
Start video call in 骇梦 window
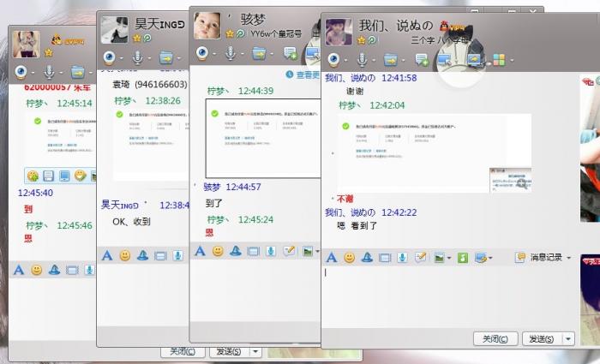click(202, 53)
